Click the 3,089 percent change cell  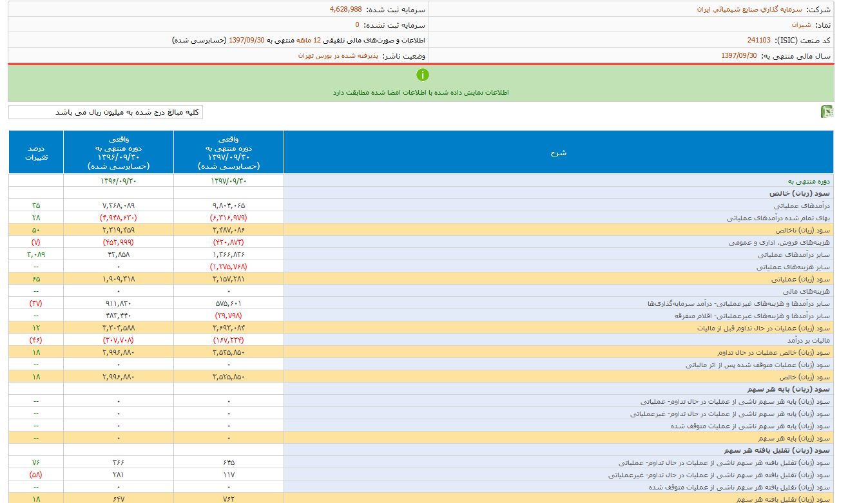coord(36,254)
